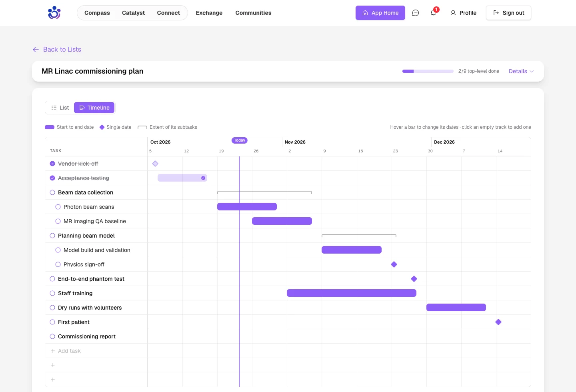
Task: Click the plus icon beside Add task
Action: [52, 351]
